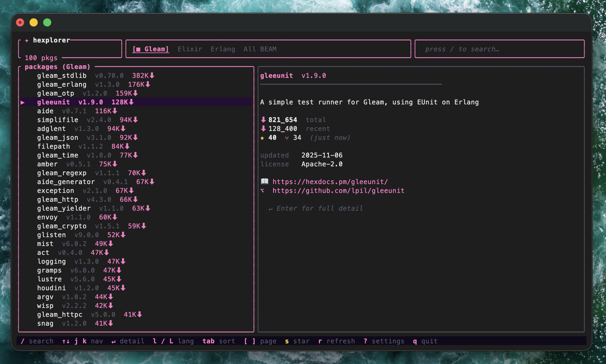Select the simplifile package row
This screenshot has height=364, width=606.
[x=136, y=120]
